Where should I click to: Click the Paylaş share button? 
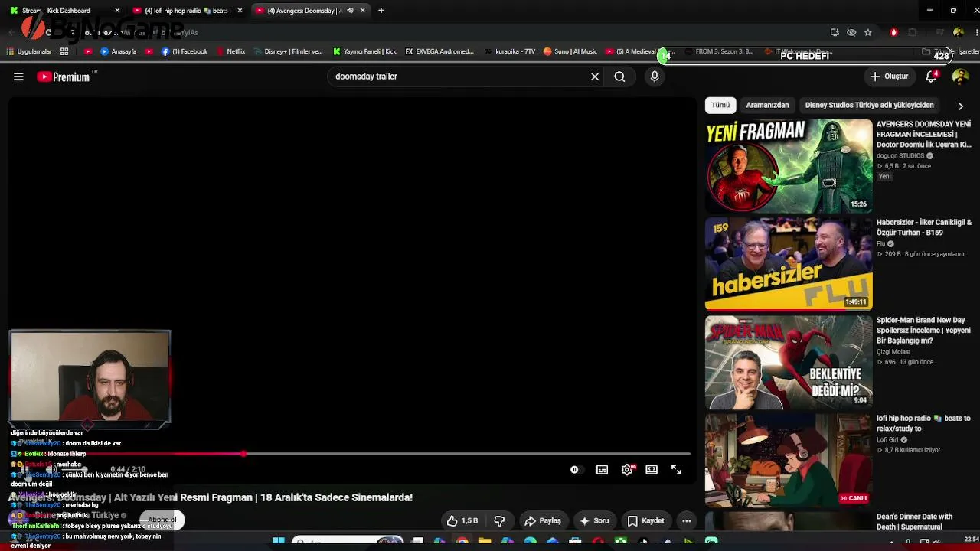pyautogui.click(x=543, y=521)
